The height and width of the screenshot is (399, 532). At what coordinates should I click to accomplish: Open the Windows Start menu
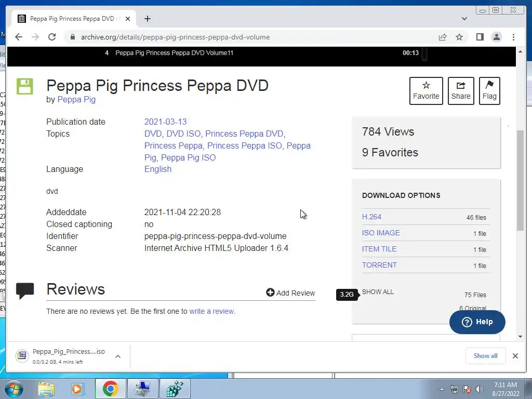[x=14, y=389]
